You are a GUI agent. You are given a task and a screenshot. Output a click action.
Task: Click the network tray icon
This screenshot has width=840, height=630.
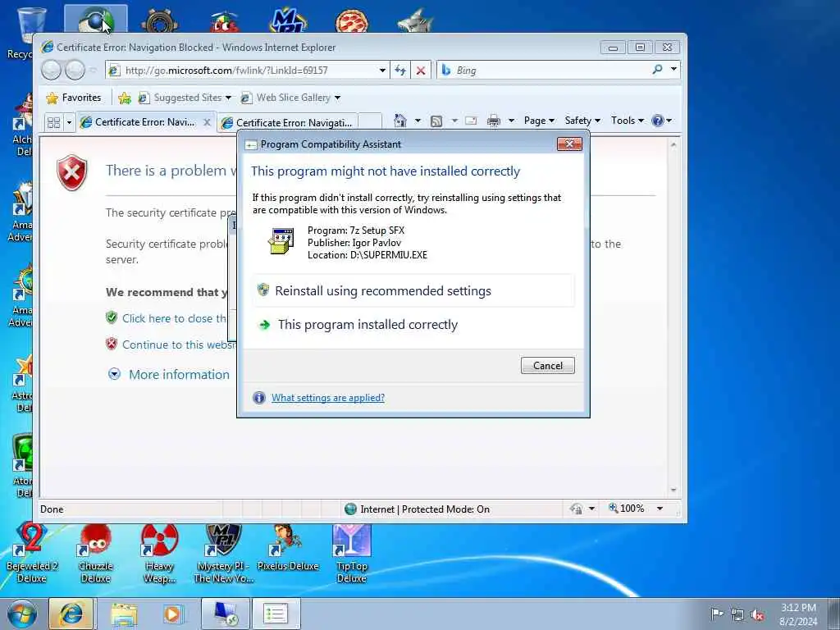click(737, 614)
